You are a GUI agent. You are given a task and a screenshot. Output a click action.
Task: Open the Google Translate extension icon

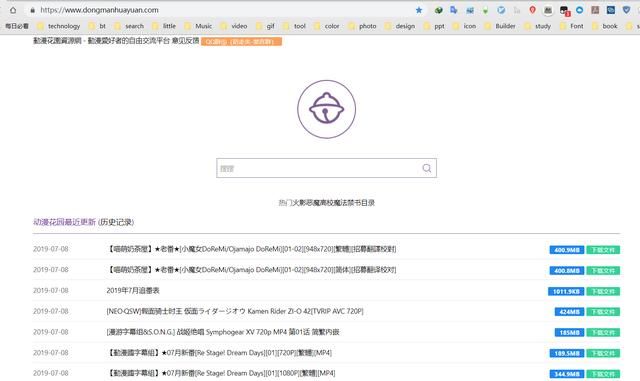pos(454,10)
